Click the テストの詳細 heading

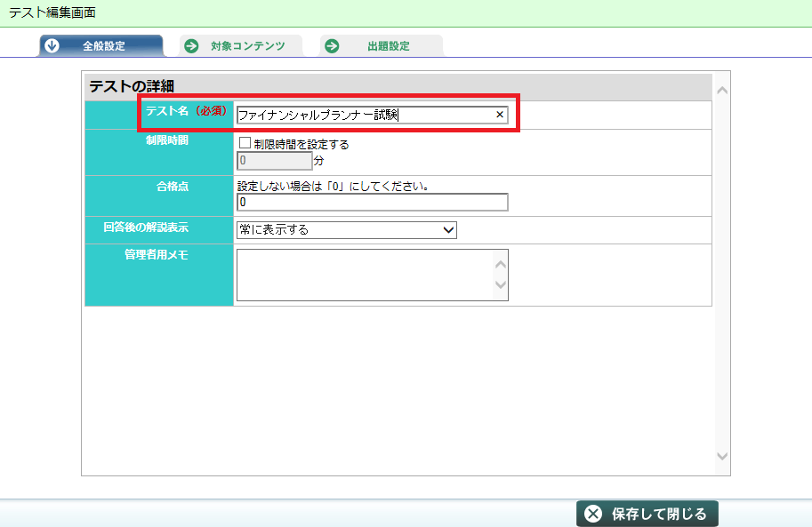[132, 86]
